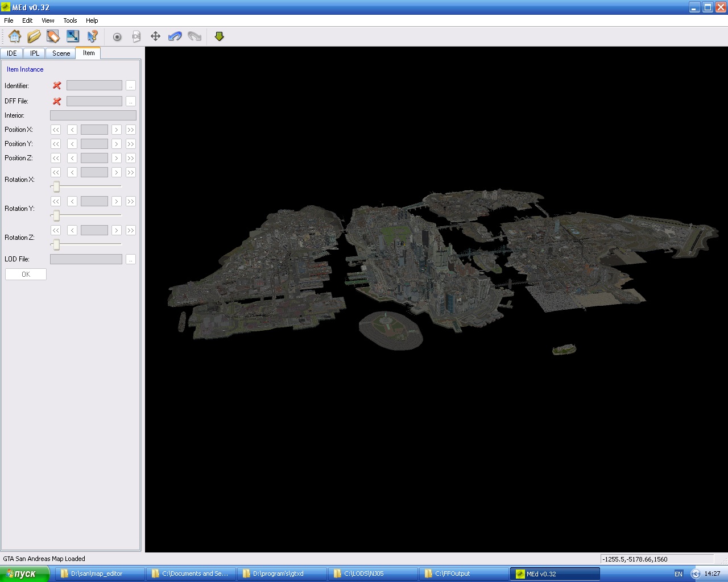728x582 pixels.
Task: Click the OK button in Item panel
Action: pyautogui.click(x=26, y=275)
